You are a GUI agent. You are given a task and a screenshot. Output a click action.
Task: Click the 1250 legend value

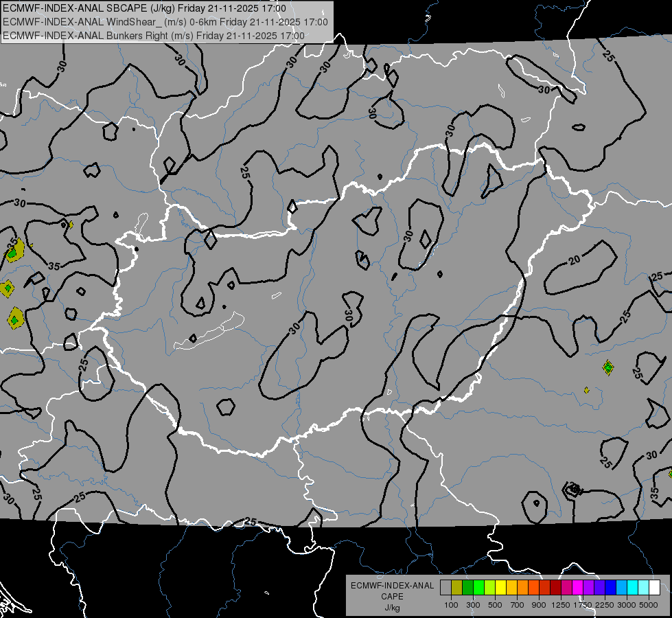click(x=561, y=605)
